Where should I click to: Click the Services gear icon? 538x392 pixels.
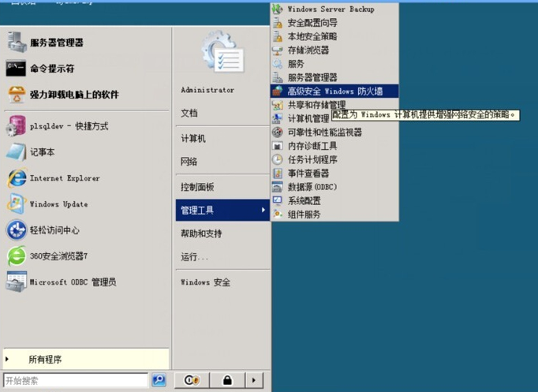(277, 64)
